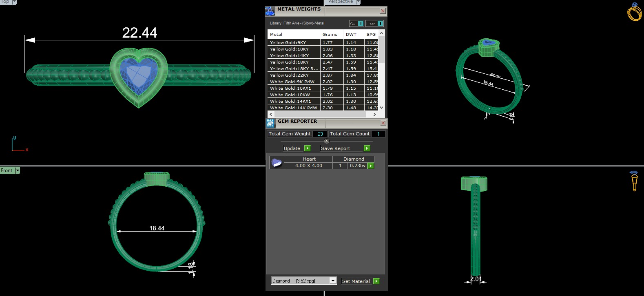Click the green arrow next to Save Report

click(x=367, y=148)
